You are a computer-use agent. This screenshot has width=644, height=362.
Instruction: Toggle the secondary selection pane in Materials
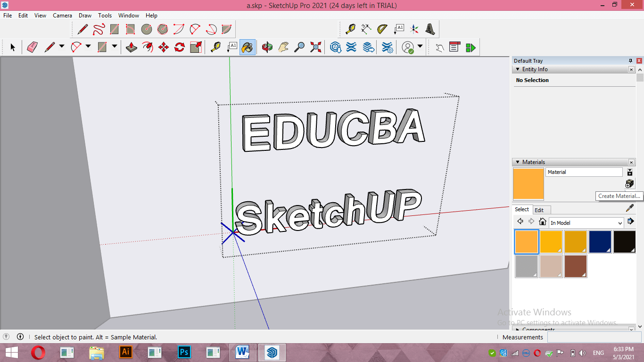click(x=630, y=173)
